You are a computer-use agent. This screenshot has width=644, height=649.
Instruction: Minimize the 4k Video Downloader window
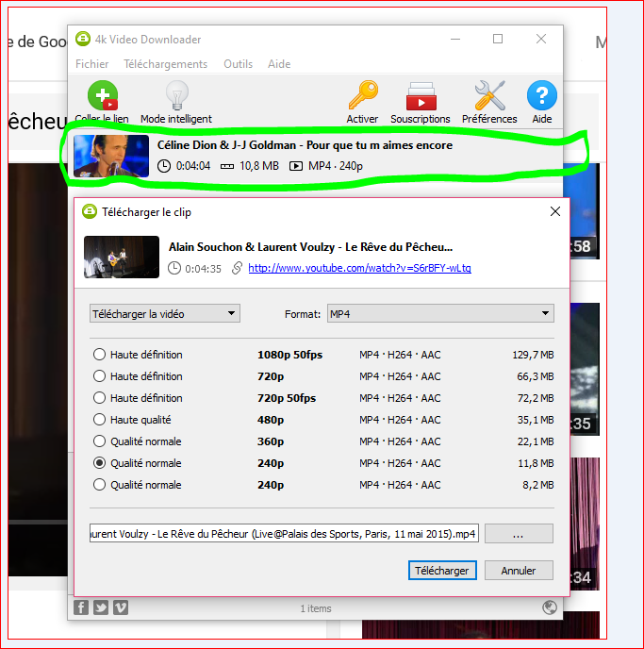click(455, 39)
